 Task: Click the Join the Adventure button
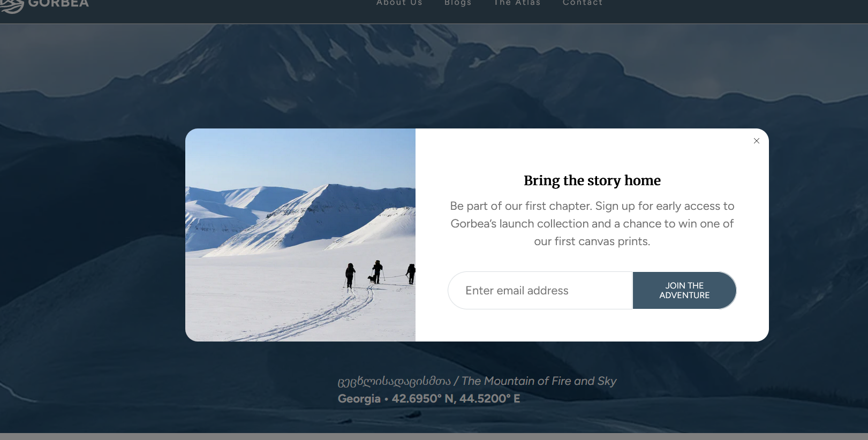click(x=684, y=290)
